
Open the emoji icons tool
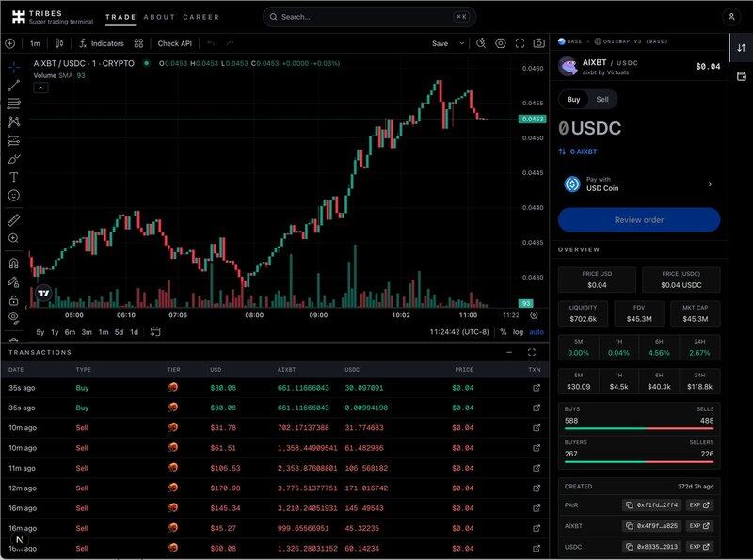[x=13, y=195]
